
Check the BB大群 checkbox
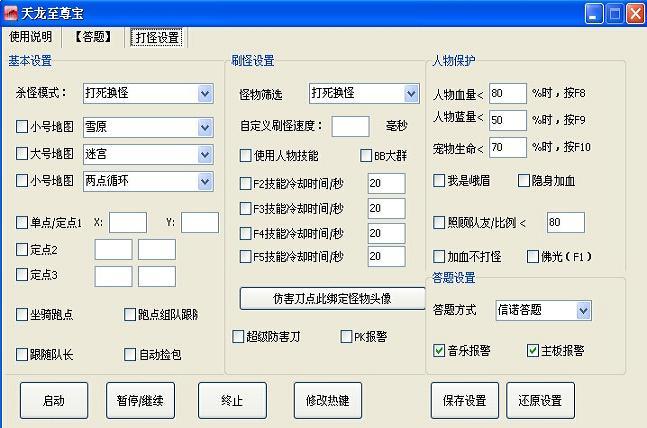click(x=366, y=156)
